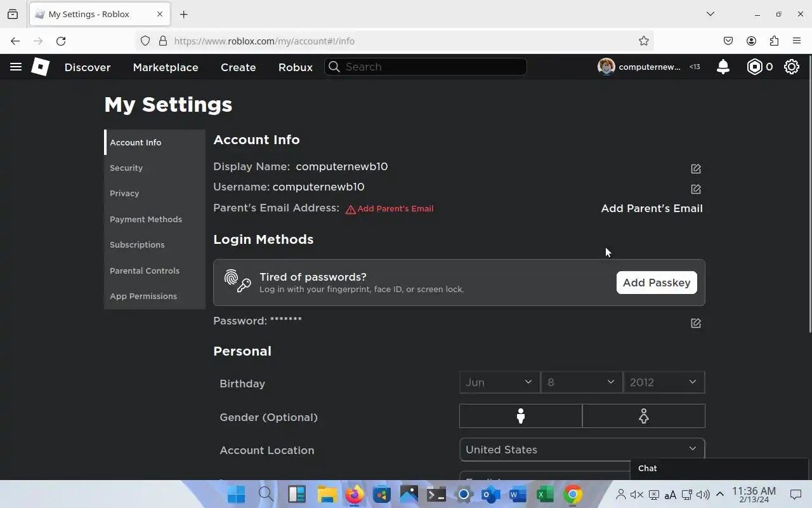Select the Account Info tab
This screenshot has height=508, width=812.
pyautogui.click(x=155, y=142)
